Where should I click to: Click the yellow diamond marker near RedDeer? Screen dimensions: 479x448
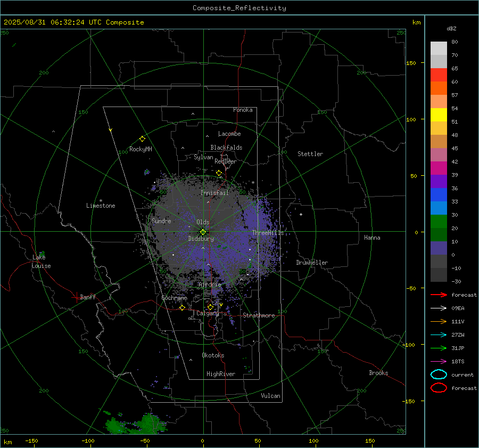tap(219, 173)
